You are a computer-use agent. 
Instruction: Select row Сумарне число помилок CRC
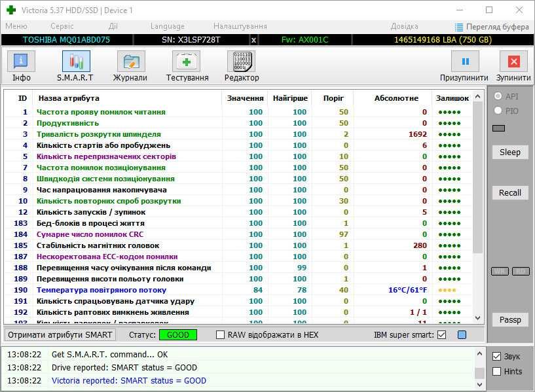(x=238, y=234)
